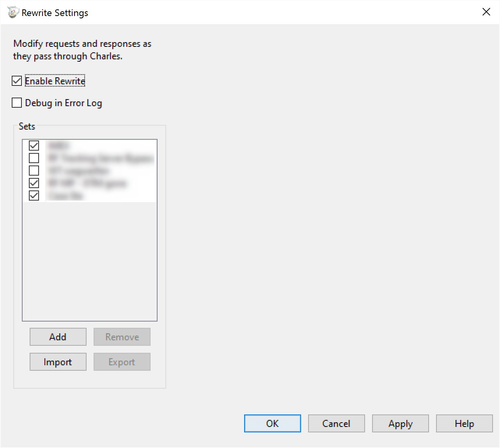The height and width of the screenshot is (448, 500).
Task: Uncheck the fourth set's checkbox in Sets list
Action: coord(34,183)
